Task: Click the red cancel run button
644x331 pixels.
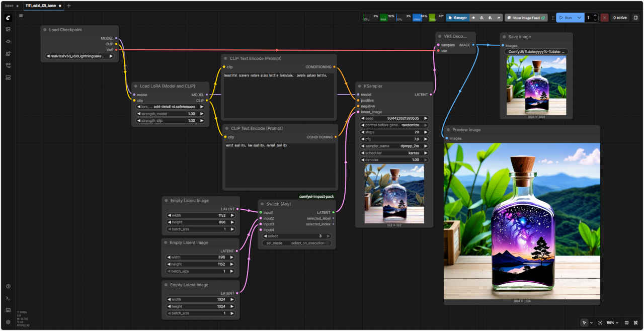Action: pos(604,18)
